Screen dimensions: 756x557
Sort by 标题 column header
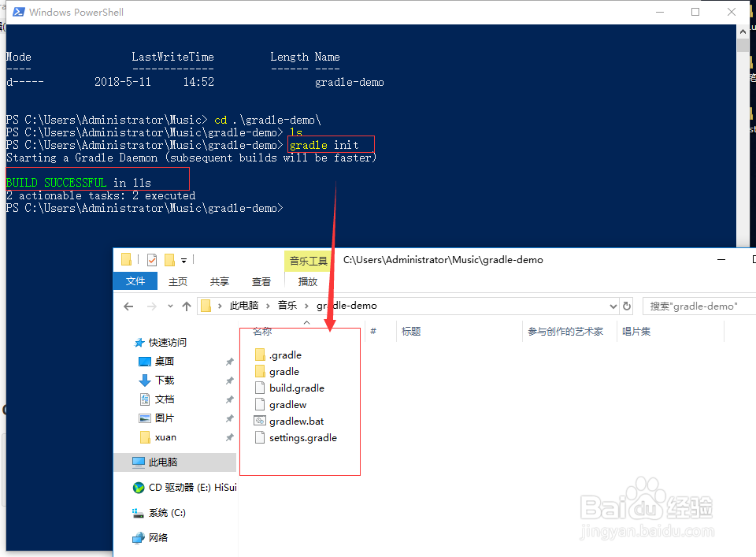pos(411,332)
